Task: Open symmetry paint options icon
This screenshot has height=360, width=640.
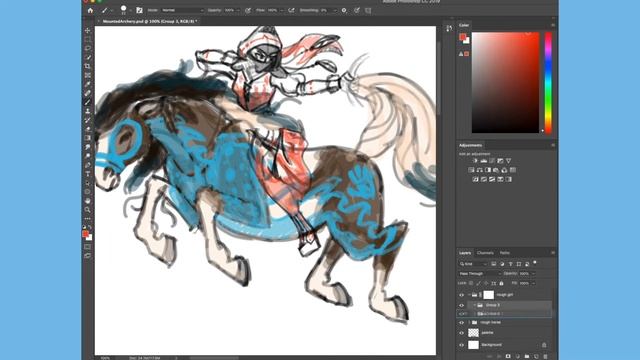Action: [368, 10]
